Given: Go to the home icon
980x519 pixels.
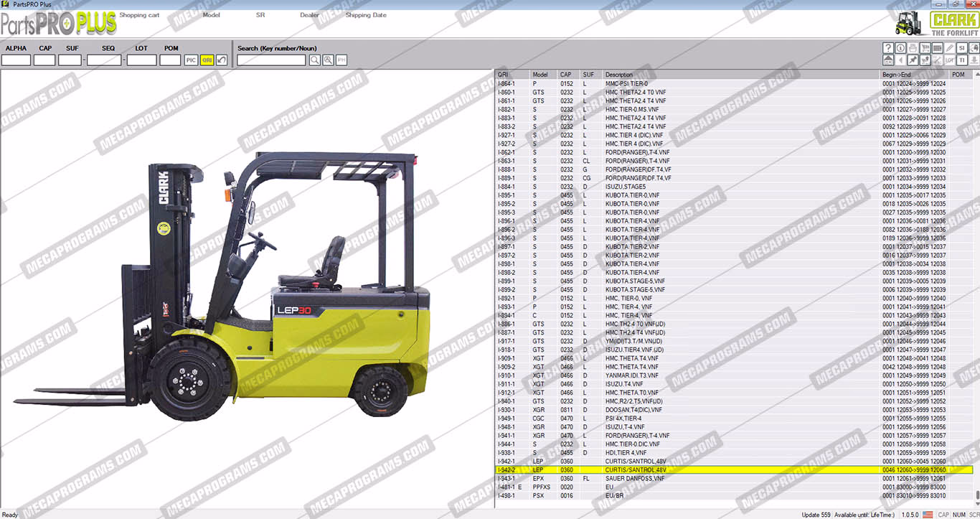Looking at the screenshot, I should coord(888,60).
